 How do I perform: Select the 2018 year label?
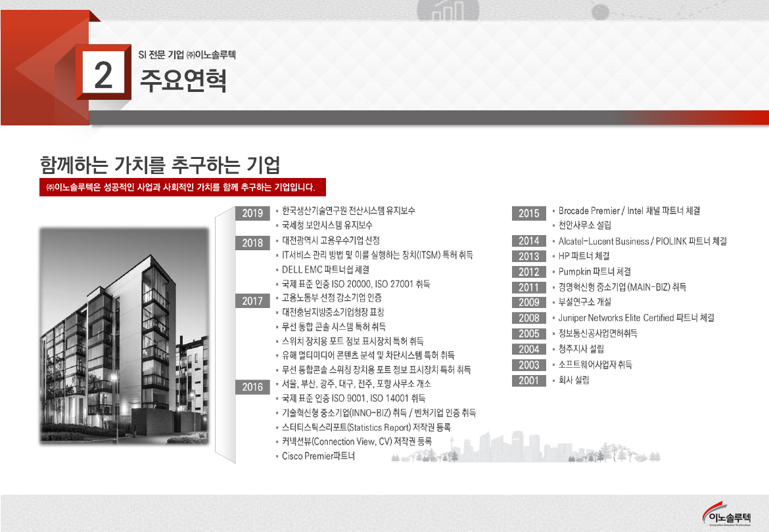[x=252, y=242]
